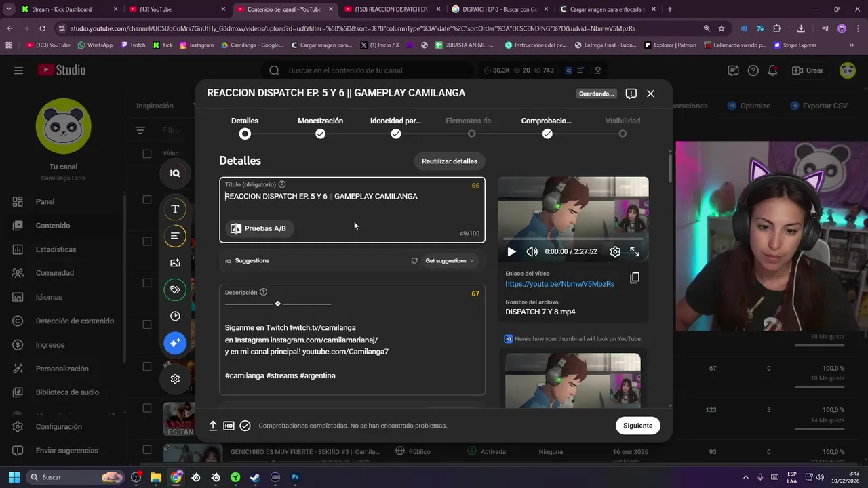
Task: Open the youtu.be video link
Action: point(559,284)
